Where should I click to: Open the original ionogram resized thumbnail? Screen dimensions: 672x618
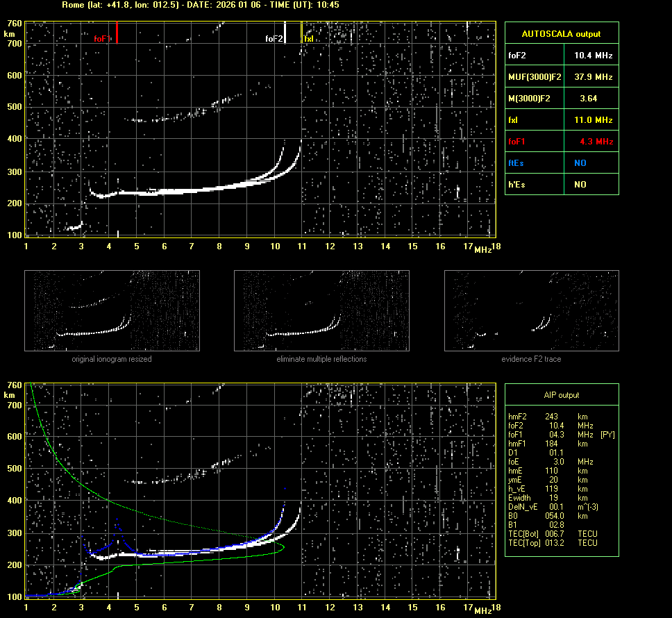pyautogui.click(x=112, y=310)
